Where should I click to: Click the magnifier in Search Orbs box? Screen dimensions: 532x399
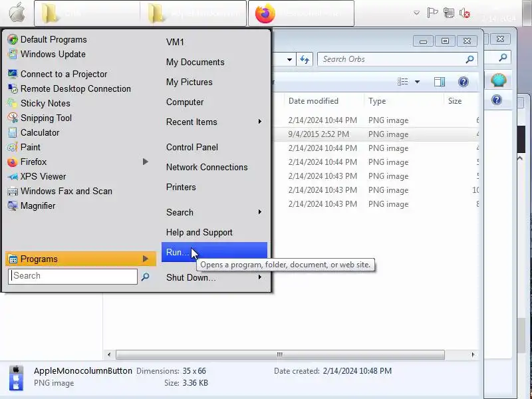point(469,59)
